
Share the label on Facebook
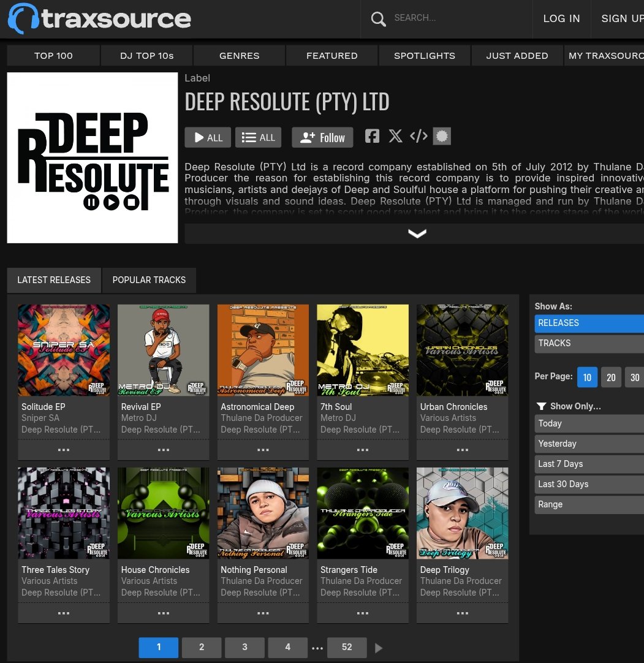point(372,136)
